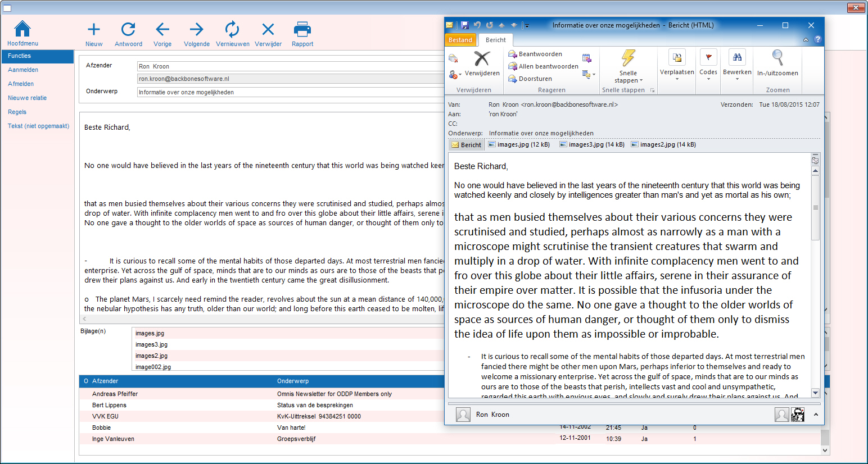Go to Volgende with right arrow
This screenshot has width=868, height=464.
pyautogui.click(x=197, y=29)
